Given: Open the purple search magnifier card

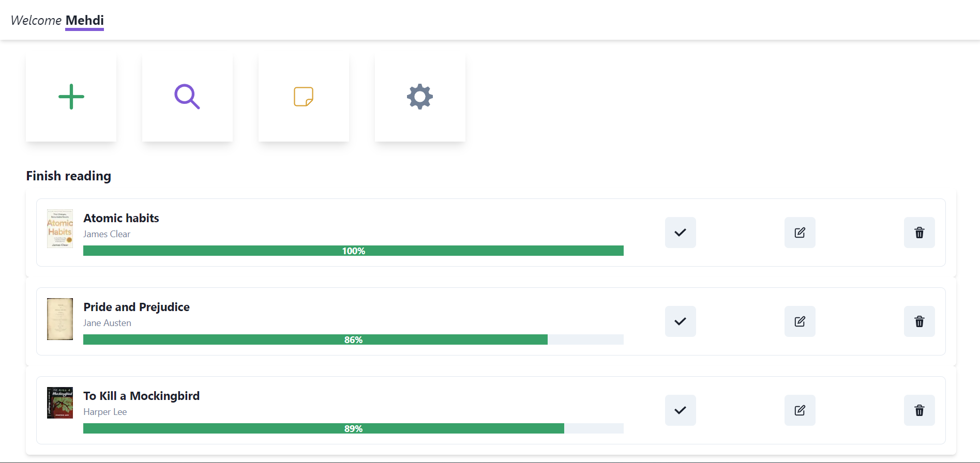Looking at the screenshot, I should pos(187,97).
